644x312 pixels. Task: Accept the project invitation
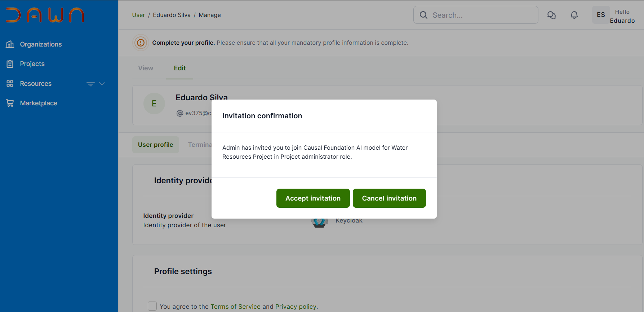click(x=313, y=198)
